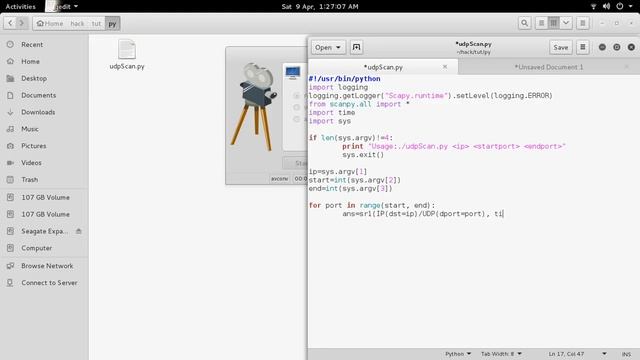
Task: Switch to the *udpScan.py tab
Action: tap(383, 67)
